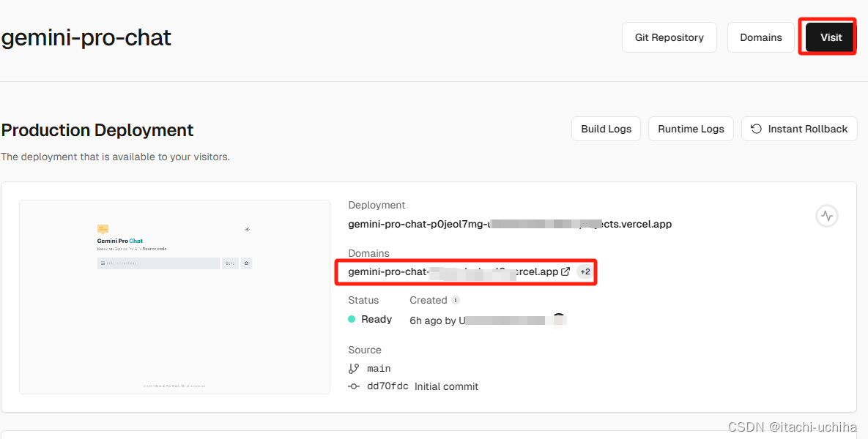Click the activity pulse icon

point(827,216)
